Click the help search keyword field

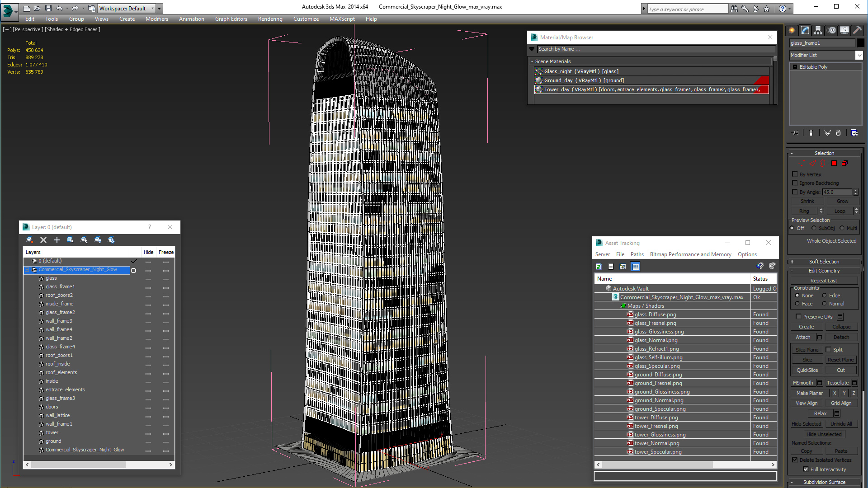[687, 9]
